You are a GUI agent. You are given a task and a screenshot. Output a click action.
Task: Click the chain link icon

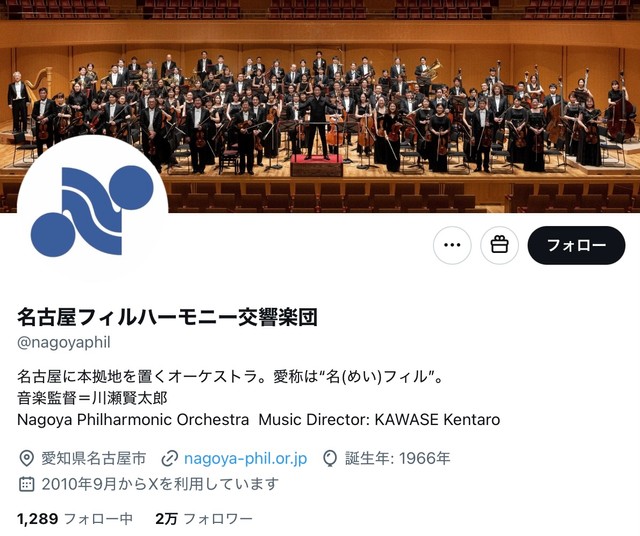(169, 458)
